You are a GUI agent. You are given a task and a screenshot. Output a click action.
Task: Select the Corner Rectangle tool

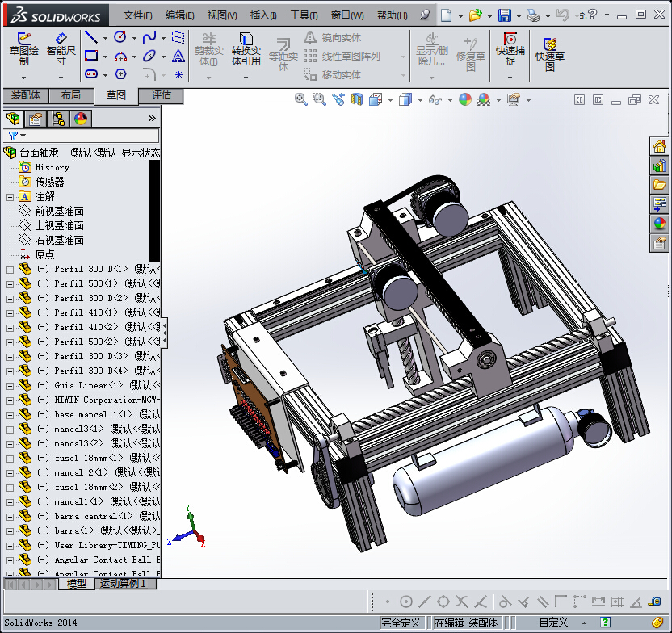point(90,56)
